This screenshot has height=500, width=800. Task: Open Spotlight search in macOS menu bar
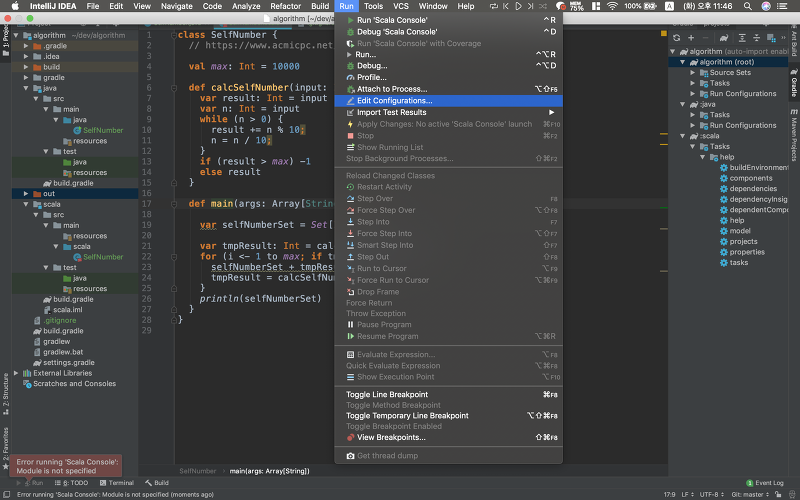[747, 6]
